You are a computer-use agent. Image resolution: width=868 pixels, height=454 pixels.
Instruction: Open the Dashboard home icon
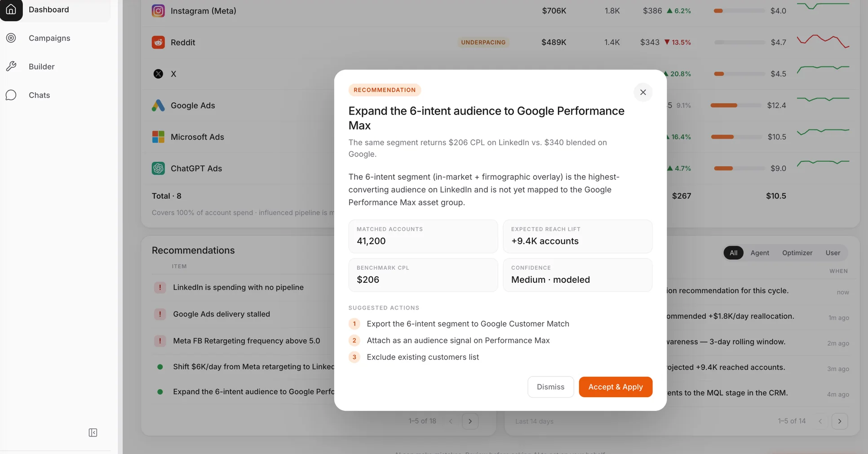point(11,9)
